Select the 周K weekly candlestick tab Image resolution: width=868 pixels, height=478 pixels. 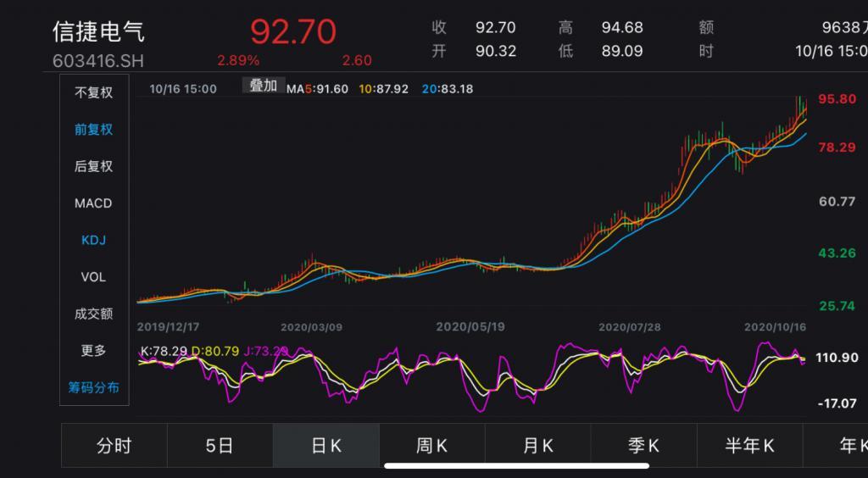[x=431, y=446]
